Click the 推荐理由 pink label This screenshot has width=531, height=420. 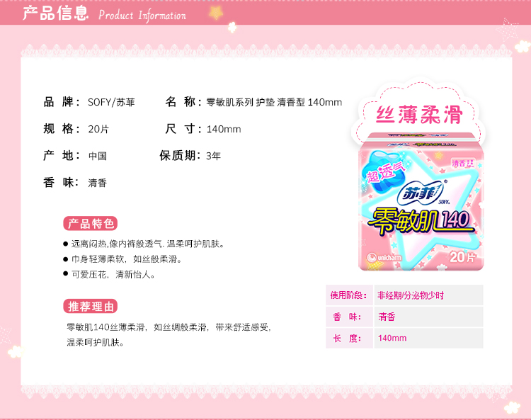(x=91, y=307)
